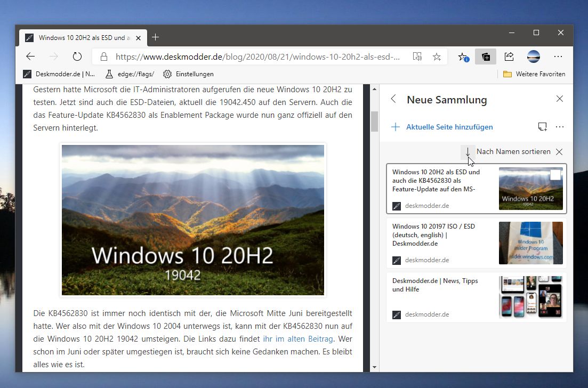Screen dimensions: 588x388
Task: Go back to the previous page
Action: coord(30,56)
